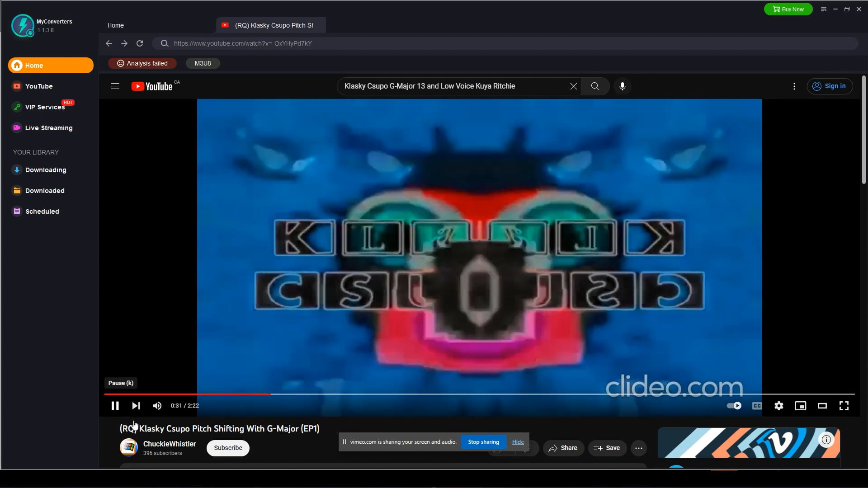Toggle fullscreen playback
This screenshot has width=868, height=488.
coord(844,405)
